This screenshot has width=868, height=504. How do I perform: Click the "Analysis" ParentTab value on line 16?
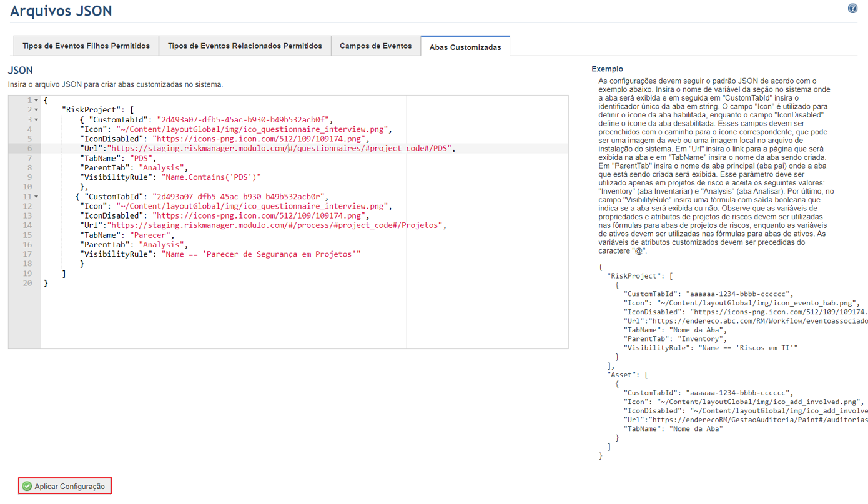(x=161, y=245)
